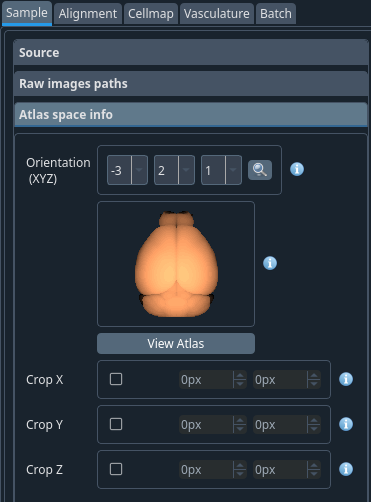Open the second orientation dropdown showing 2
Viewport: 371px width, 502px height.
pyautogui.click(x=174, y=170)
